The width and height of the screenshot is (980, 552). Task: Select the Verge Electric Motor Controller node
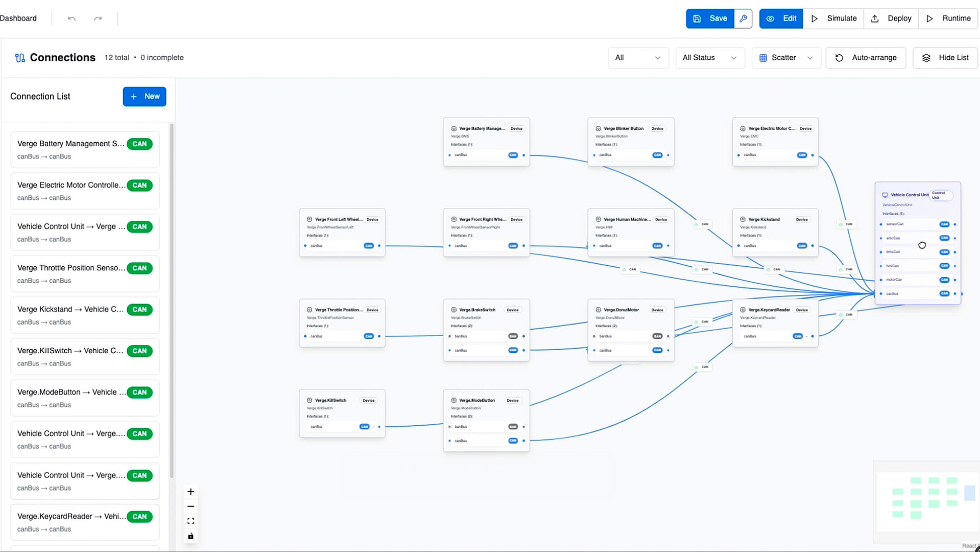[x=775, y=142]
